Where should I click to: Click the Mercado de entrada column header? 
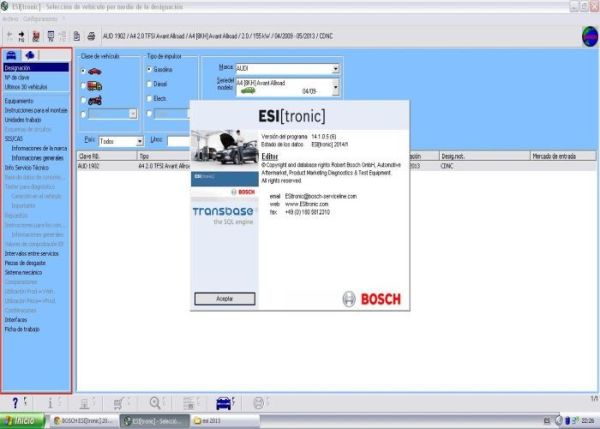tap(562, 156)
